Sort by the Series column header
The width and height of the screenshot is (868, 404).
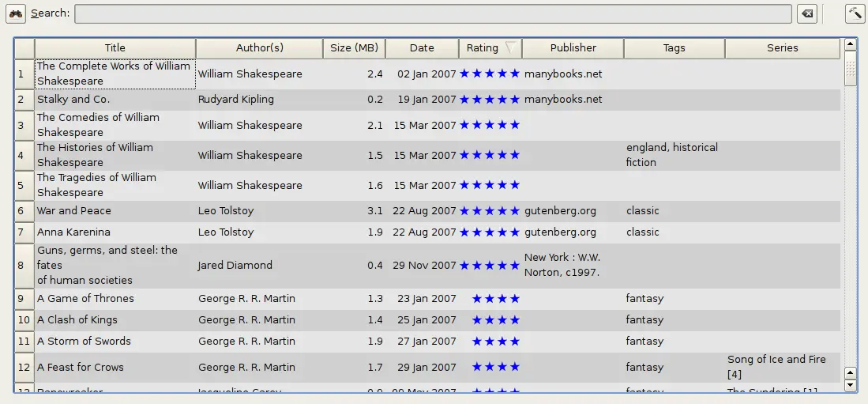[x=783, y=48]
